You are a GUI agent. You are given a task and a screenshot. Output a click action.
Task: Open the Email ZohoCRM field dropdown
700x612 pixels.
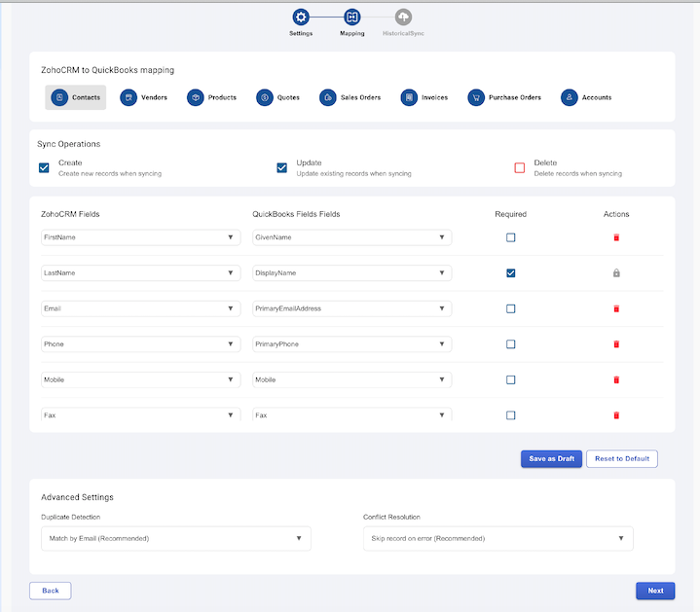(x=140, y=308)
